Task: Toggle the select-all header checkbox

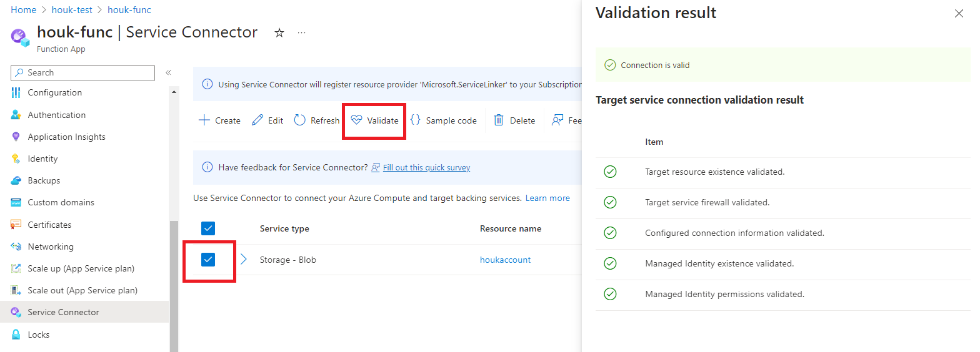Action: pos(208,228)
